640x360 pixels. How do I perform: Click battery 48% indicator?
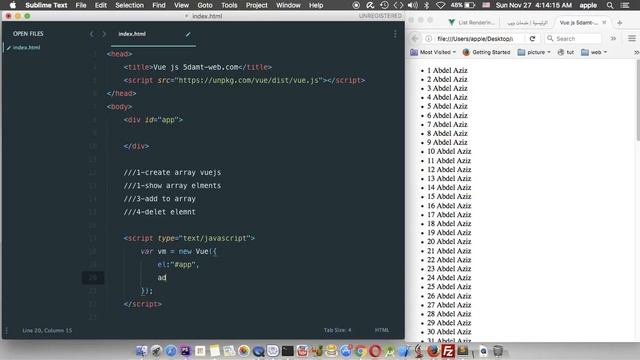click(462, 5)
